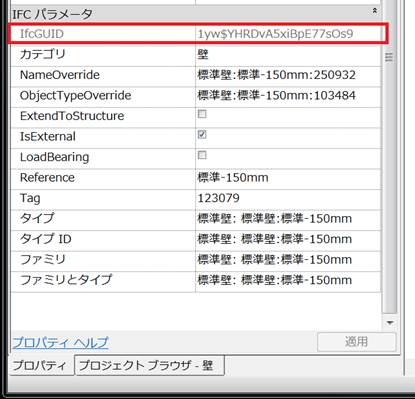Select the タイプ row value
Image resolution: width=415 pixels, height=399 pixels.
coord(288,219)
